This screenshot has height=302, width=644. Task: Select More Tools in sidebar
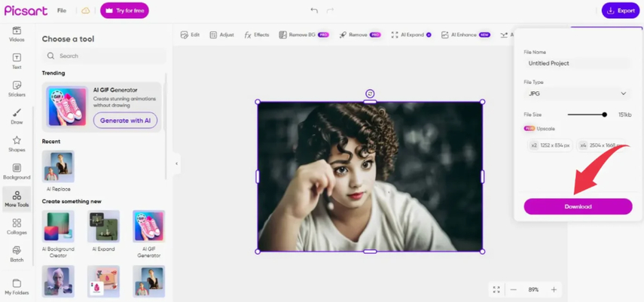tap(17, 199)
